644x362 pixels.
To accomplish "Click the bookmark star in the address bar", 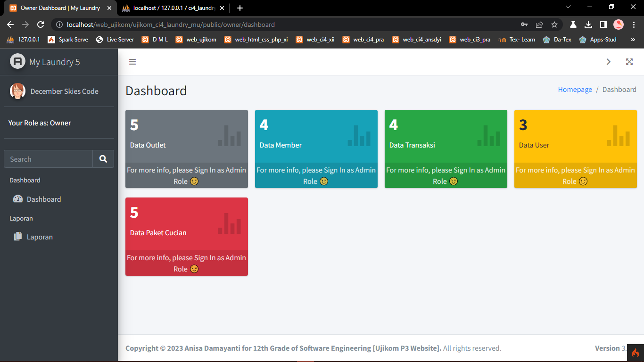I will pos(554,24).
